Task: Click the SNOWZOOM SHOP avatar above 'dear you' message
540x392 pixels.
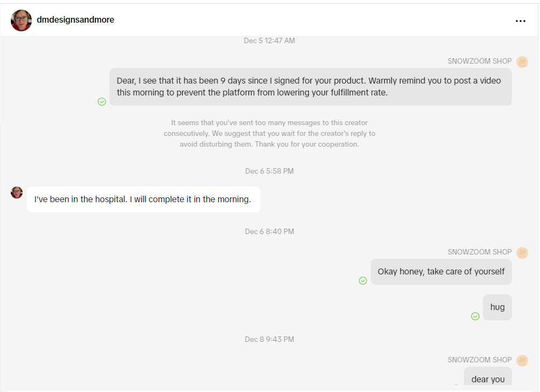Action: coord(522,360)
